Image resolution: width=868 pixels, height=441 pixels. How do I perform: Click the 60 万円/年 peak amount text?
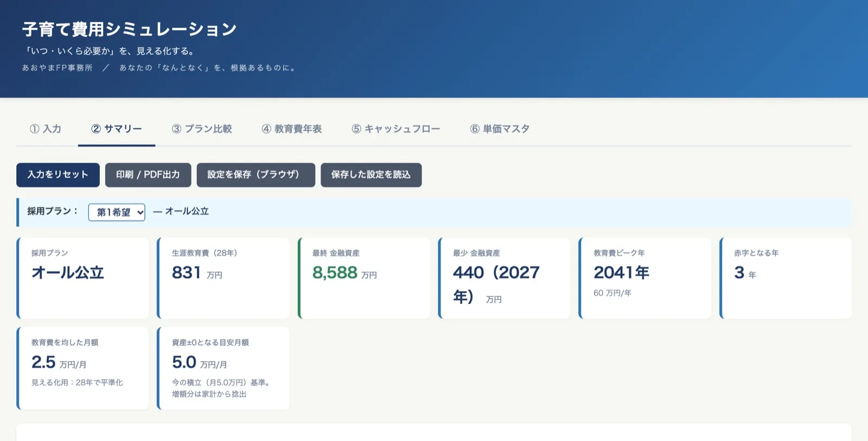click(612, 293)
